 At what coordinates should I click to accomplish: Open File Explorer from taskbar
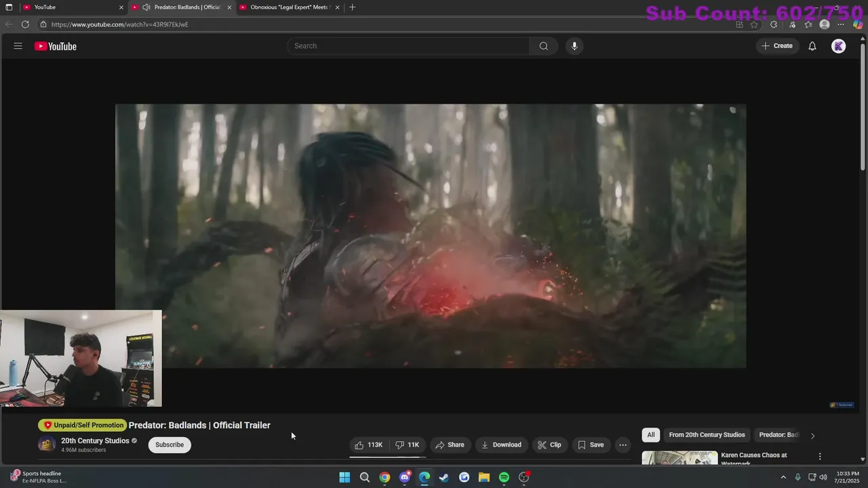click(484, 477)
